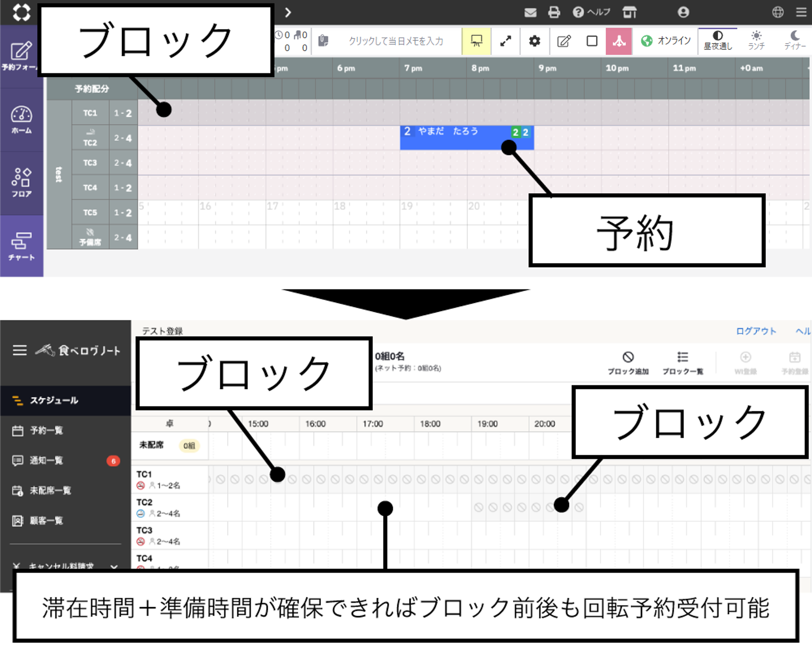The width and height of the screenshot is (812, 650).
Task: Open 通知一覧 in side menu
Action: point(66,460)
